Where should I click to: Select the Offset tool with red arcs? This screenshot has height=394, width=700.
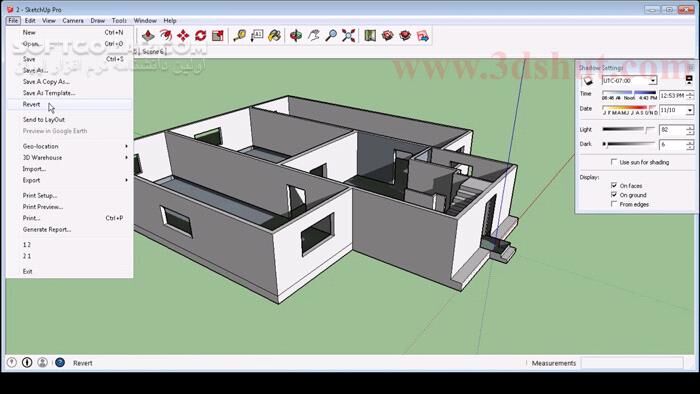click(x=166, y=36)
